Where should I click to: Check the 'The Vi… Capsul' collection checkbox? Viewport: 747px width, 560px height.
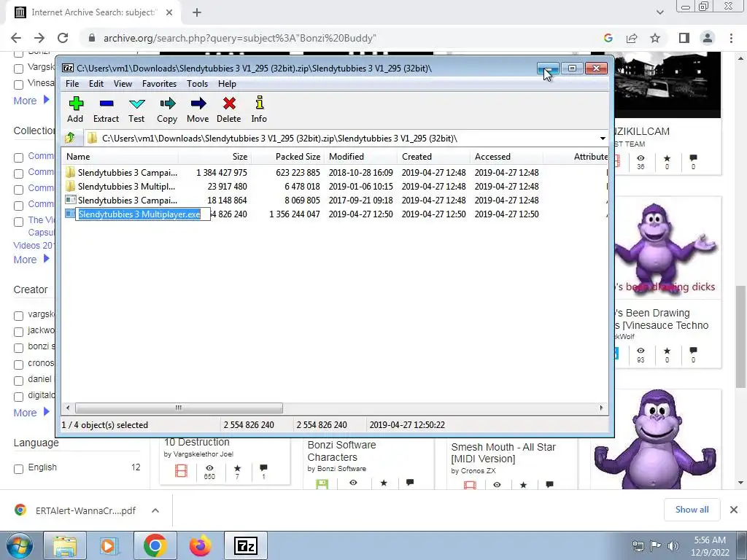(x=18, y=222)
